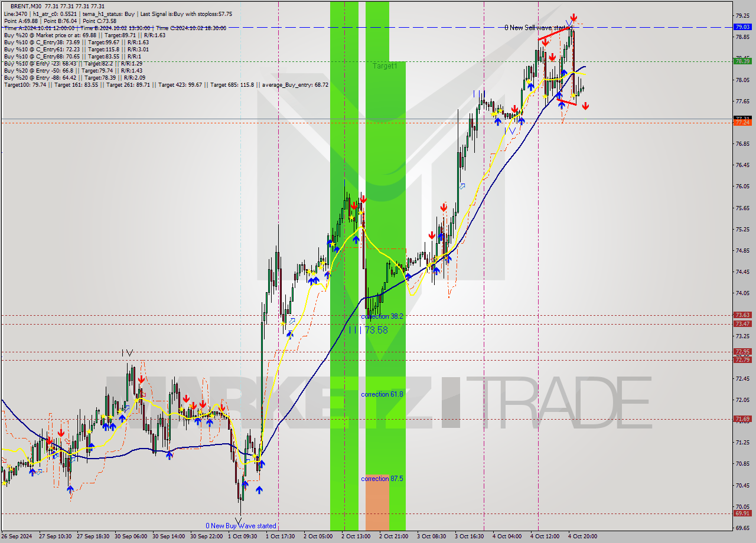Click the 'Buy %20 @ Entry -88: 64.42' line
The image size is (756, 543).
74,77
